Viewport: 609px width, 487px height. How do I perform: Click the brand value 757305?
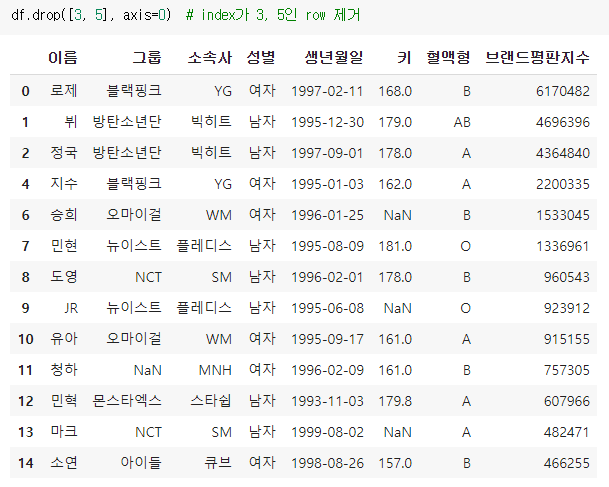[567, 370]
